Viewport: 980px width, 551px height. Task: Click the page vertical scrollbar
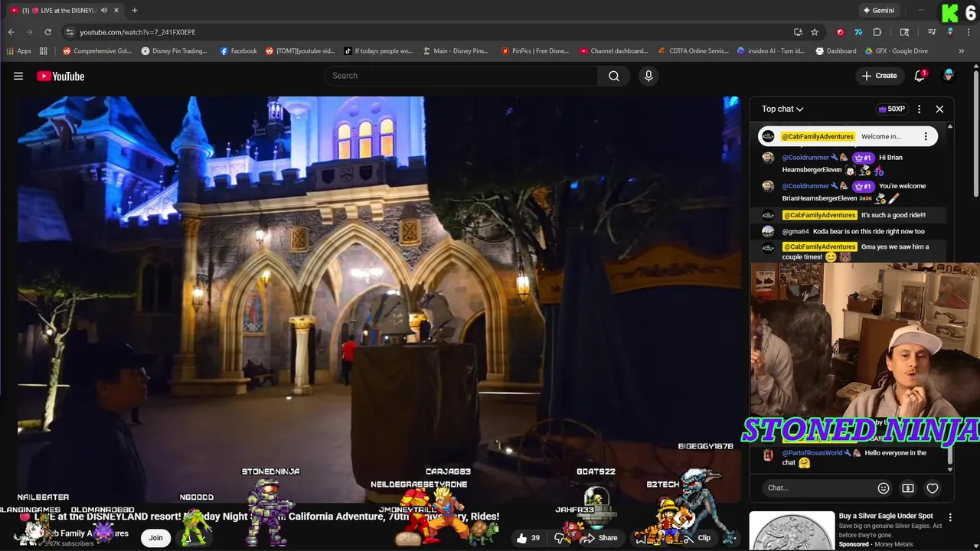coord(975,134)
